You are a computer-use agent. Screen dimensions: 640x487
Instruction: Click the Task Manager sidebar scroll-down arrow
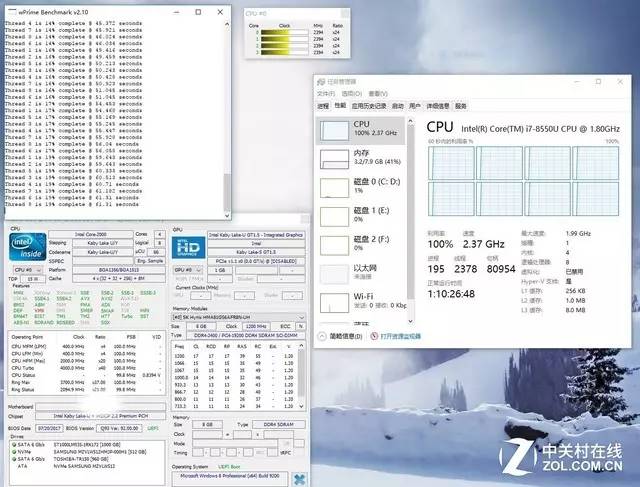(x=411, y=321)
